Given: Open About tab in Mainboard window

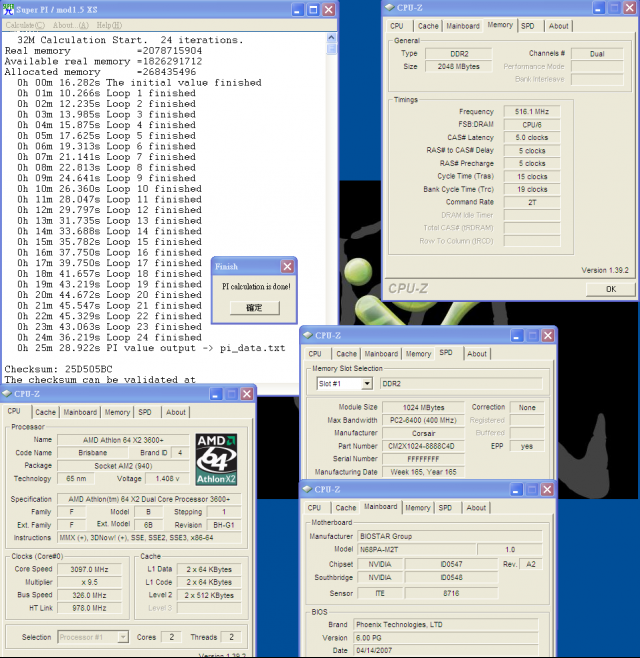Looking at the screenshot, I should tap(476, 508).
